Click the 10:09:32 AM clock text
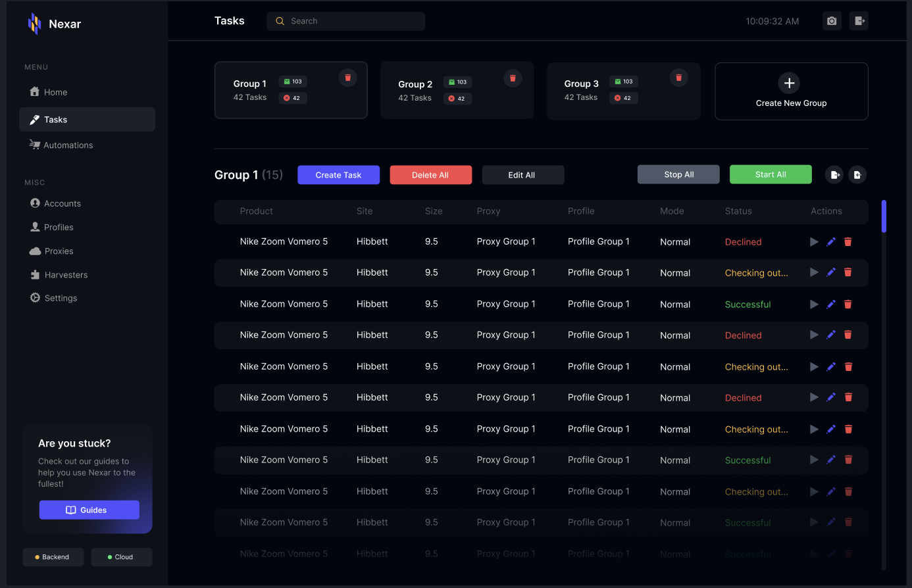Image resolution: width=912 pixels, height=588 pixels. [x=772, y=21]
